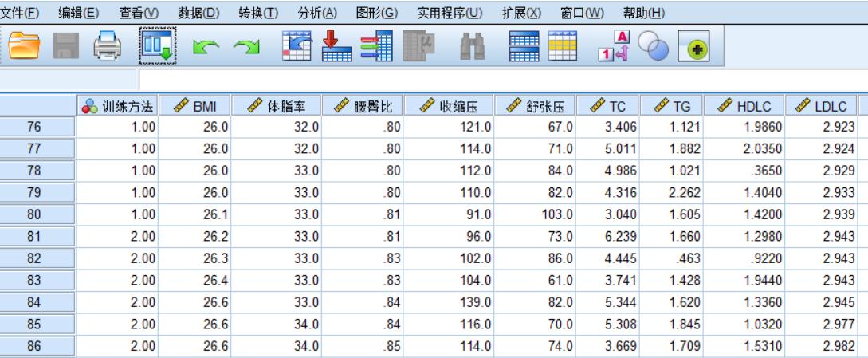This screenshot has width=868, height=358.
Task: Click the Go to Variable icon
Action: [336, 45]
